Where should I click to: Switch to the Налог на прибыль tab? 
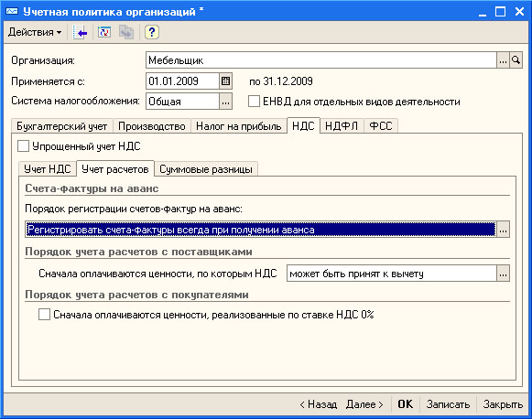coord(238,126)
